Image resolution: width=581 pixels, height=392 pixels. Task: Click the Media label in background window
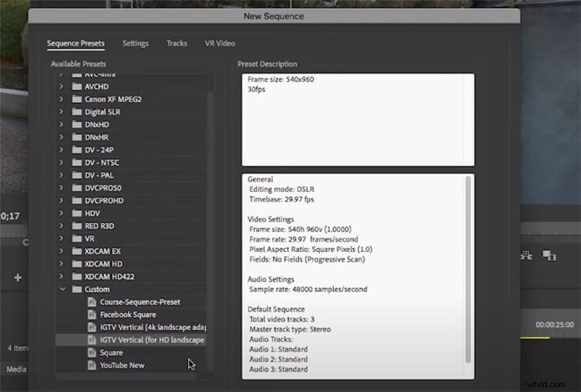point(16,369)
